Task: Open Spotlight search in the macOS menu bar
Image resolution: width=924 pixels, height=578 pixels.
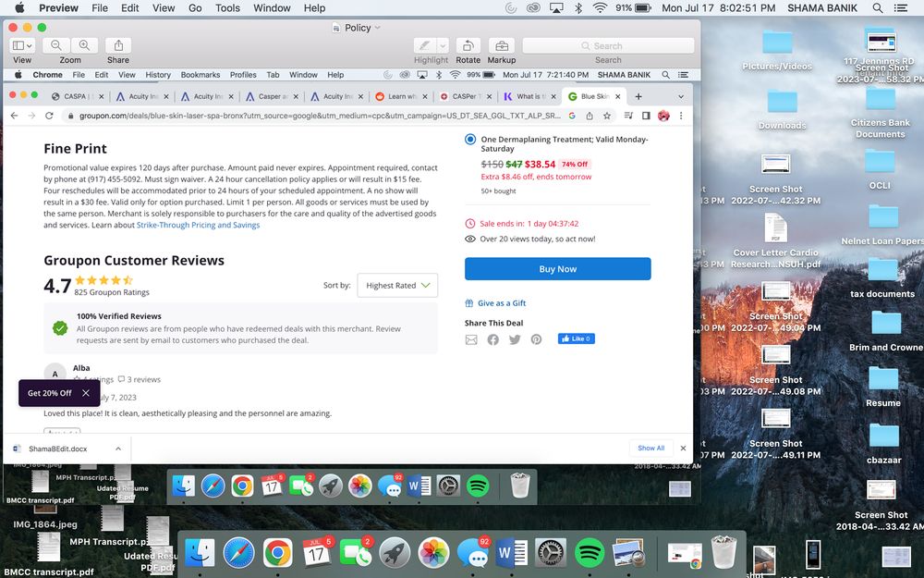Action: coord(878,7)
